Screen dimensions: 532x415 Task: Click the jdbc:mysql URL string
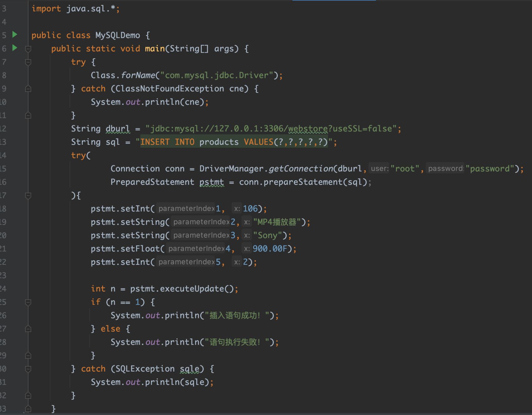[271, 129]
